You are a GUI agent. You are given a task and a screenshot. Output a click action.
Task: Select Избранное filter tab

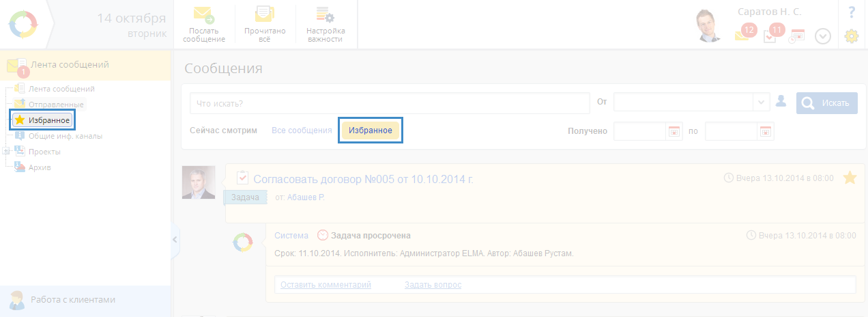[x=371, y=130]
